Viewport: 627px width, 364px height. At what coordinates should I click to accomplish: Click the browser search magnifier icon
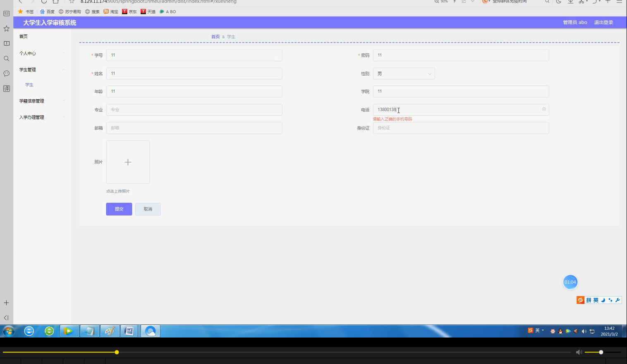coord(547,2)
